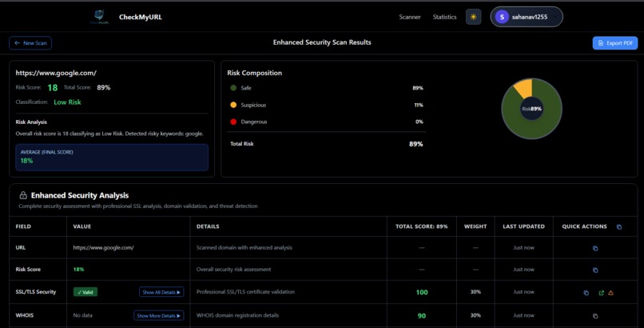Click 'Professional SSL/TLS certificate validation' text
644x328 pixels.
tap(245, 292)
